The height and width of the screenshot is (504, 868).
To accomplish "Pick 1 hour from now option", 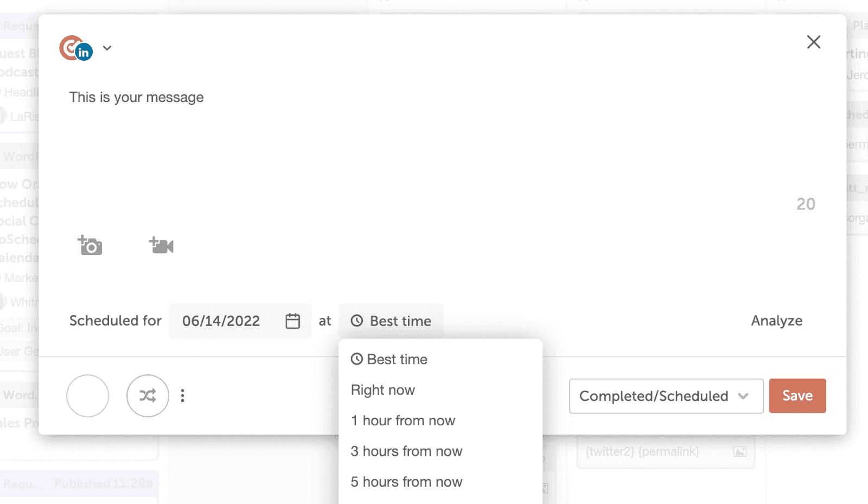I will [x=403, y=420].
